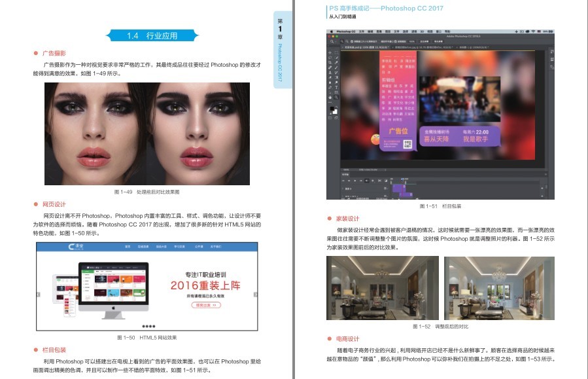The height and width of the screenshot is (379, 588).
Task: Click the '家装设计' heading
Action: (347, 219)
